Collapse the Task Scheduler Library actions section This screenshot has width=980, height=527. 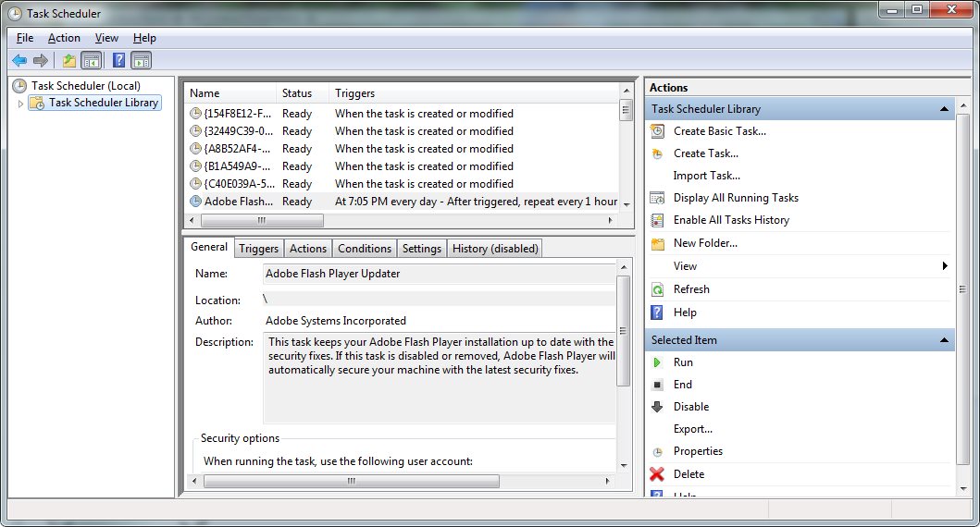pos(945,109)
